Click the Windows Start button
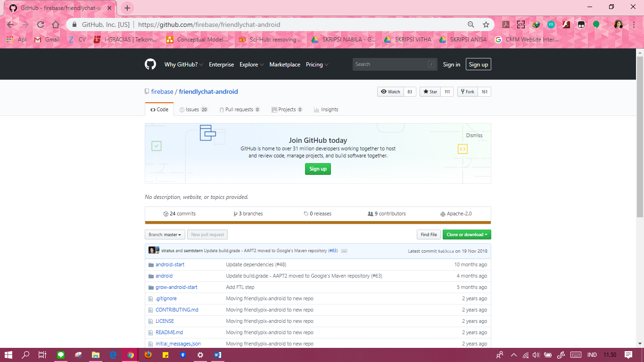 point(8,355)
